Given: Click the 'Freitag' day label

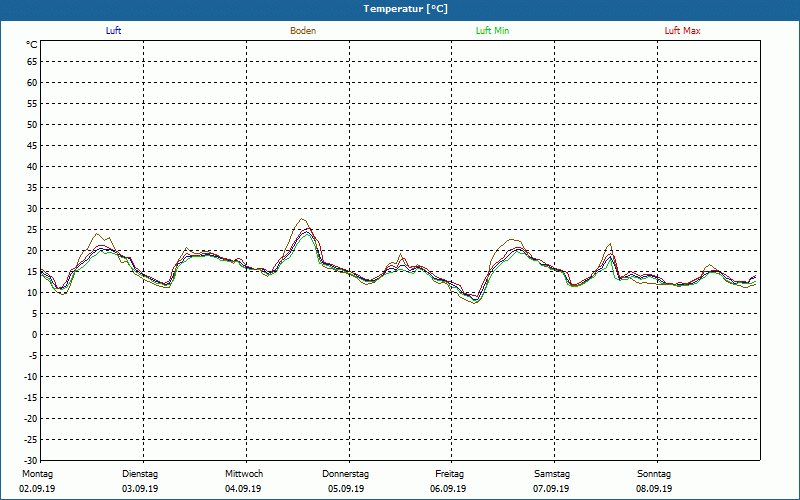Looking at the screenshot, I should click(449, 474).
